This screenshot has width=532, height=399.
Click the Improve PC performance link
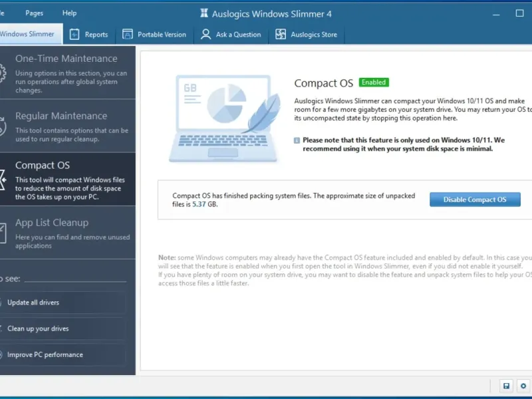pyautogui.click(x=63, y=354)
